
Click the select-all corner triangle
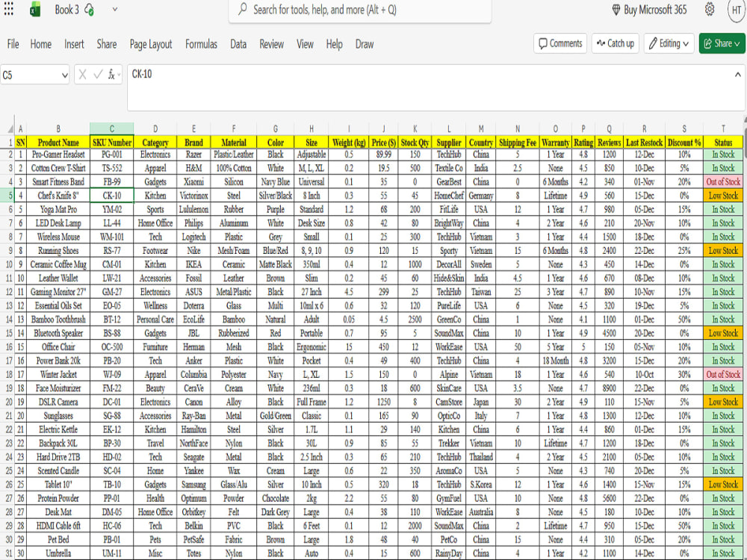(10, 129)
